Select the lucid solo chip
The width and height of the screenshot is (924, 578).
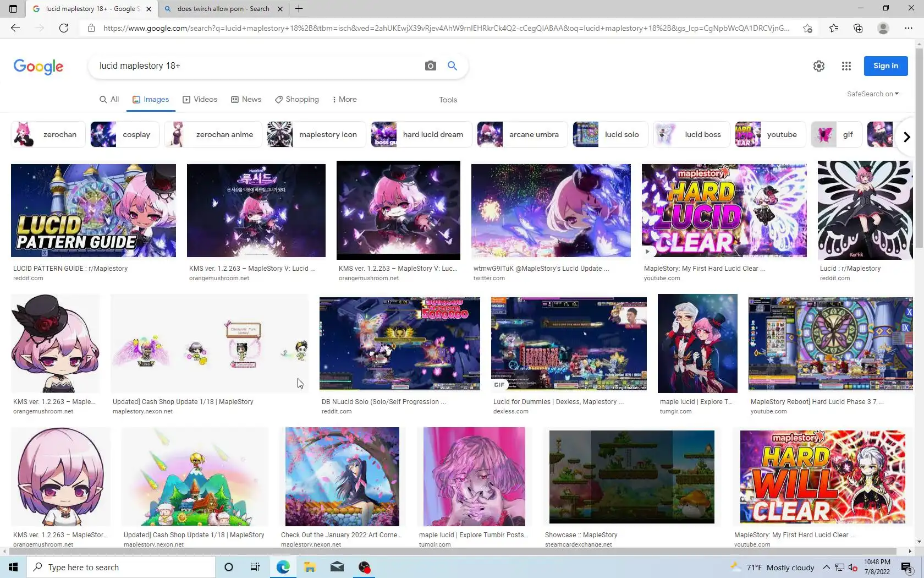pos(610,134)
